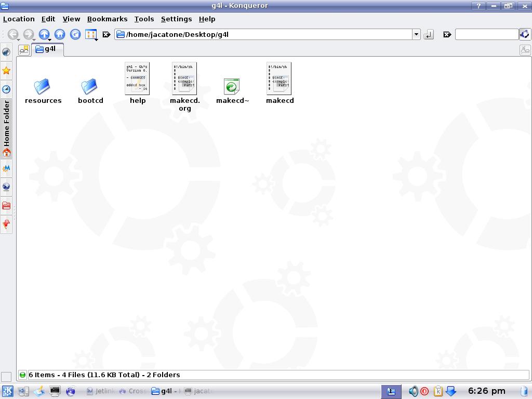Toggle the Root Folder sidebar panel

click(x=6, y=206)
